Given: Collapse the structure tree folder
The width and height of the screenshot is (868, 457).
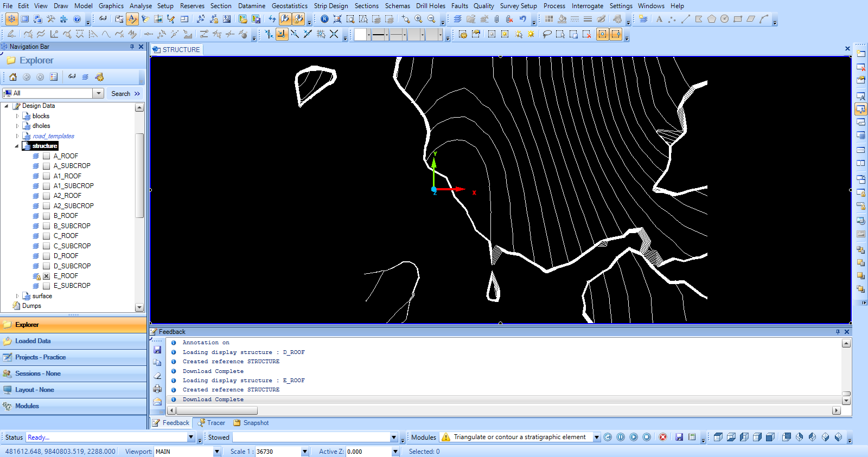Looking at the screenshot, I should pos(17,146).
